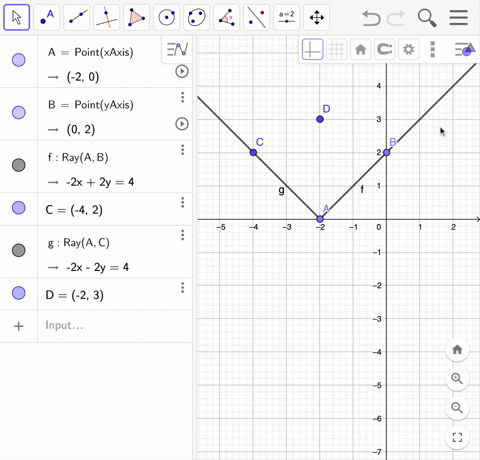Select the Ellipse conic tool
The height and width of the screenshot is (460, 480).
coord(197,17)
